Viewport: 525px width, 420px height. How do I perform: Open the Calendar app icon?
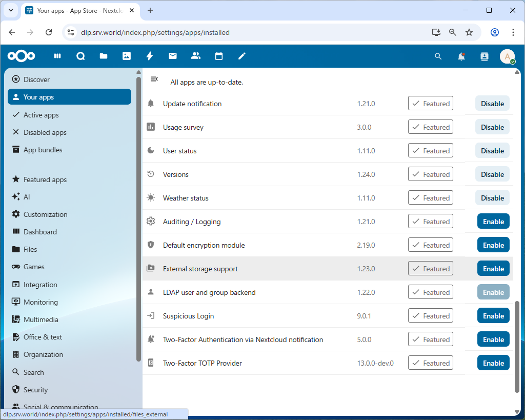point(219,56)
